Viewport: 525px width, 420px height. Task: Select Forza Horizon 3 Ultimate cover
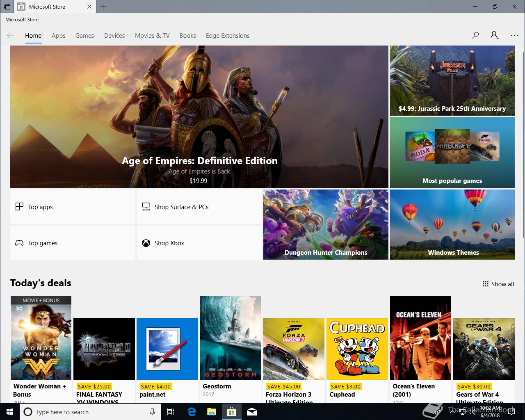pos(294,349)
